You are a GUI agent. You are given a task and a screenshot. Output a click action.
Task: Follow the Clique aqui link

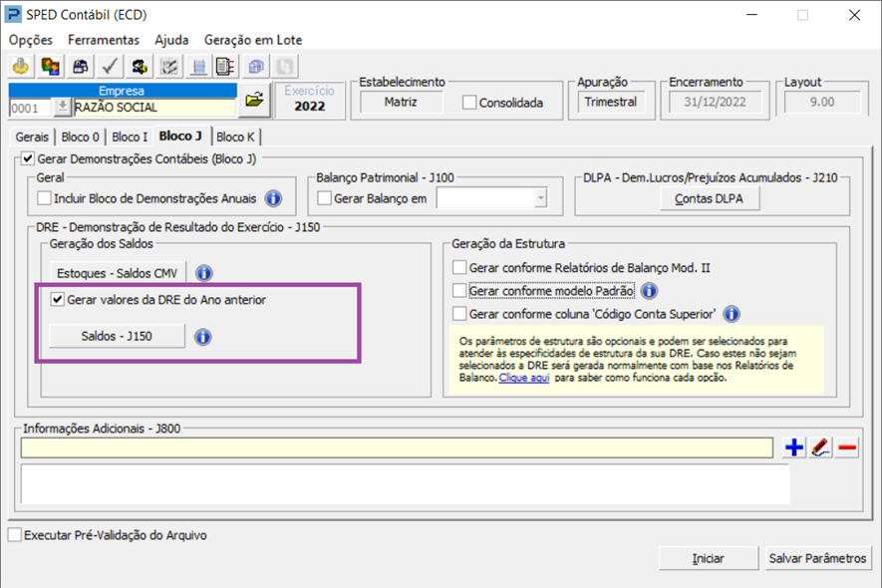524,379
